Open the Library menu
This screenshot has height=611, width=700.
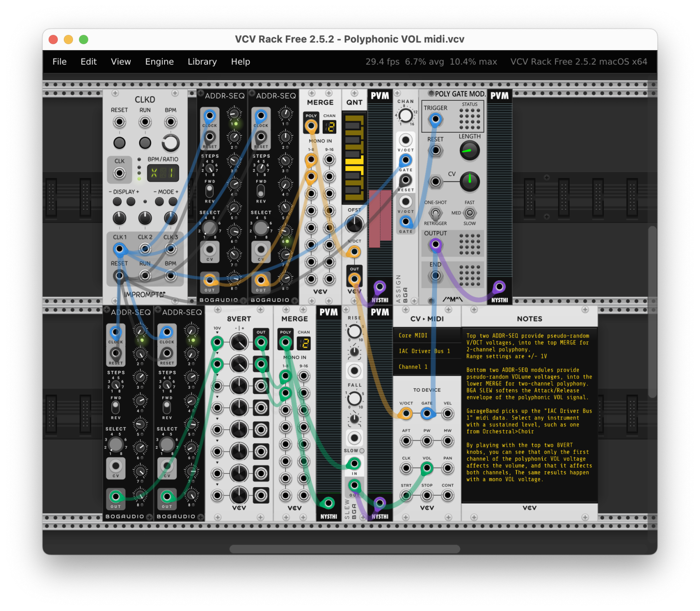click(202, 62)
